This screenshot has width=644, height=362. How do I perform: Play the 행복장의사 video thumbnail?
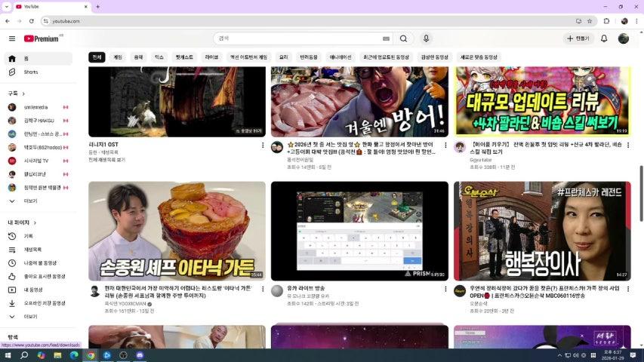(x=542, y=231)
